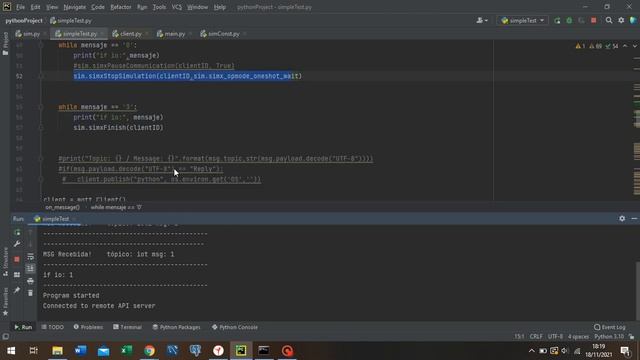Open the Navigate menu
The height and width of the screenshot is (360, 640).
(x=75, y=7)
